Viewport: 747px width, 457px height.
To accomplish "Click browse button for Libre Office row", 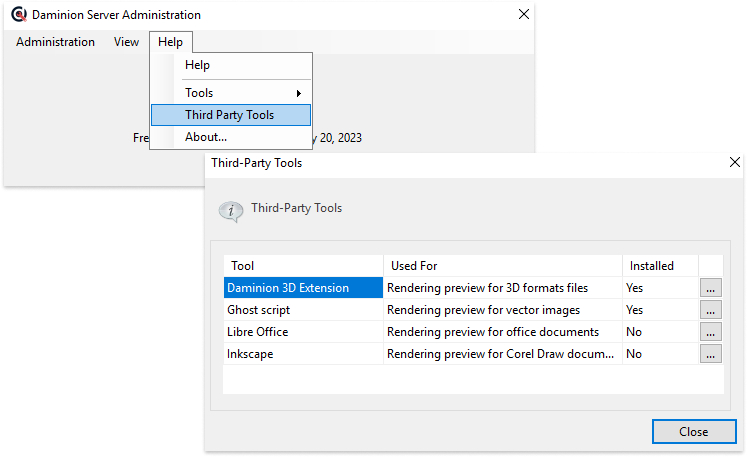I will tap(710, 332).
